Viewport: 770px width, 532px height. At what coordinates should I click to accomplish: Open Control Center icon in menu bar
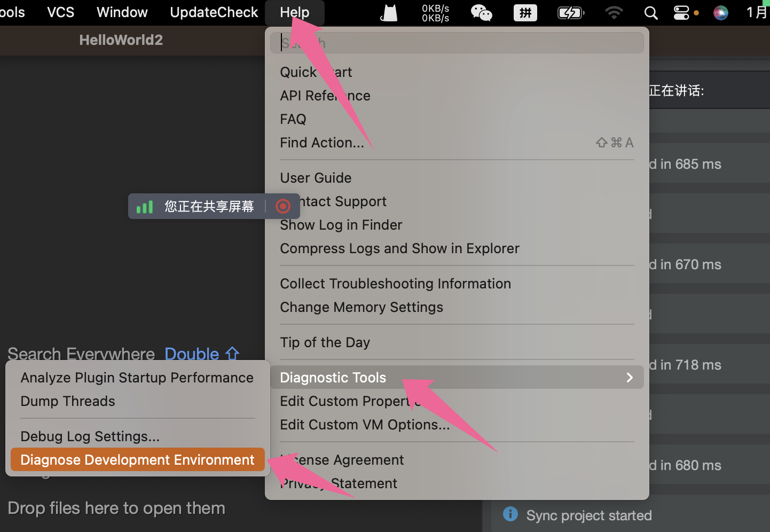pyautogui.click(x=681, y=12)
